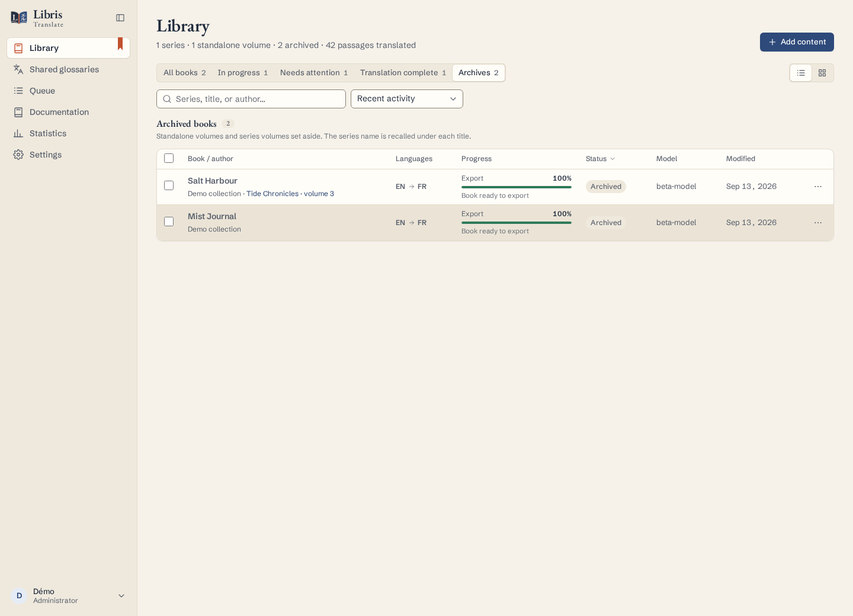Go to Shared glossaries in sidebar
The image size is (853, 616).
pos(69,69)
